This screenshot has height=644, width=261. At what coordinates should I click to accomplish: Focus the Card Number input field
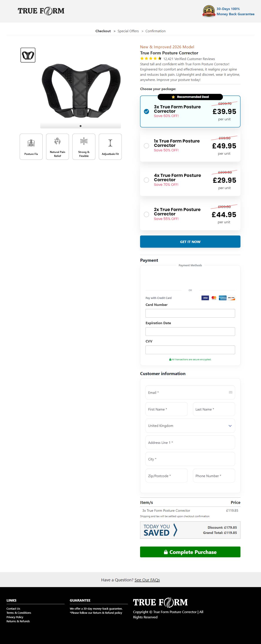[190, 313]
